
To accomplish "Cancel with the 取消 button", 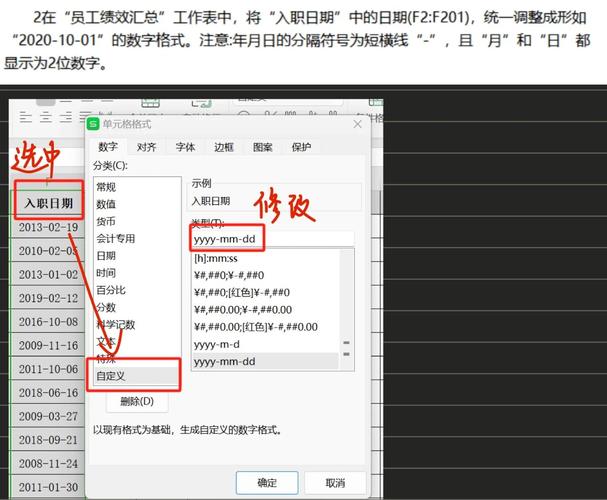I will (335, 483).
